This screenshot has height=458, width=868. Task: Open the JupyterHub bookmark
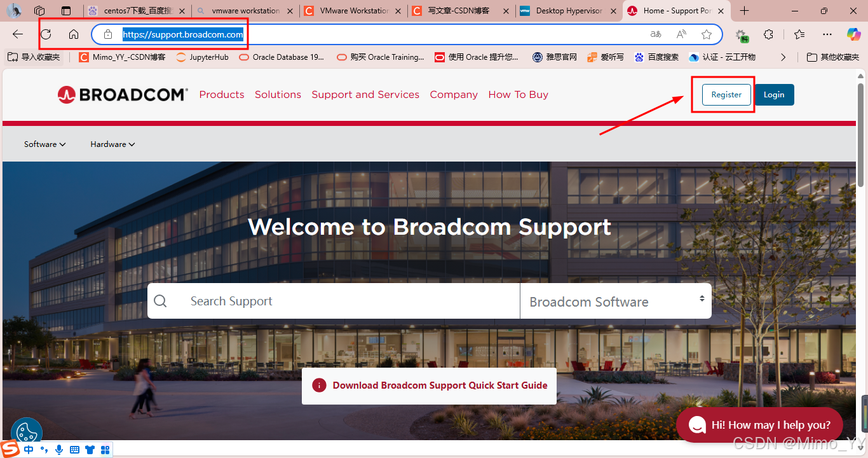pos(202,57)
